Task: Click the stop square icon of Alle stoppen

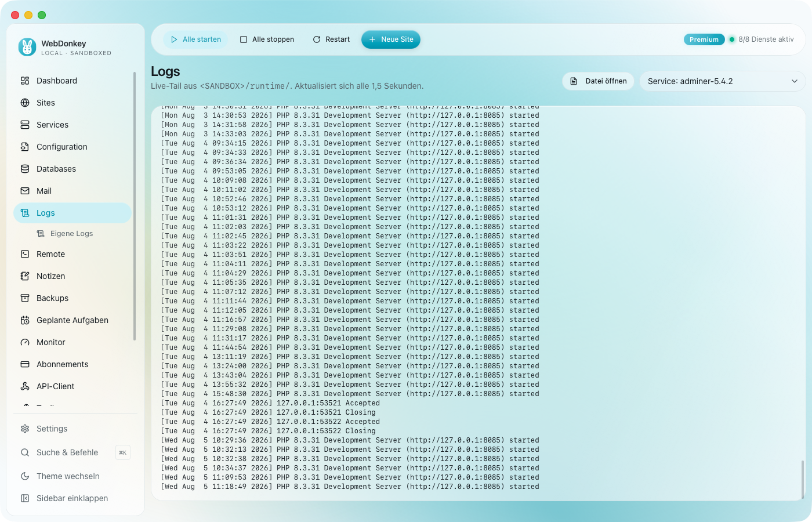Action: click(244, 39)
